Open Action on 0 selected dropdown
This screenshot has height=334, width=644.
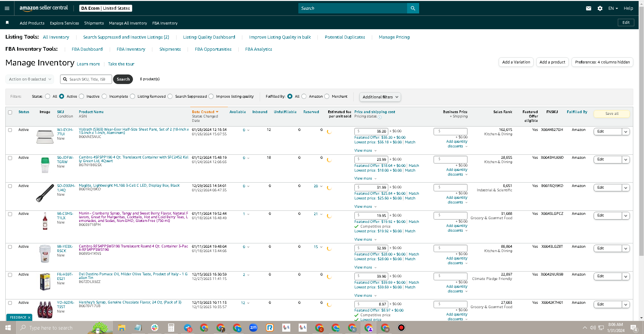[30, 79]
